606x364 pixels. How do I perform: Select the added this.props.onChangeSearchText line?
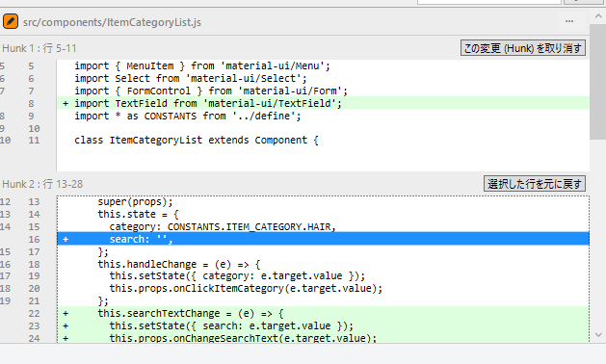coord(323,337)
